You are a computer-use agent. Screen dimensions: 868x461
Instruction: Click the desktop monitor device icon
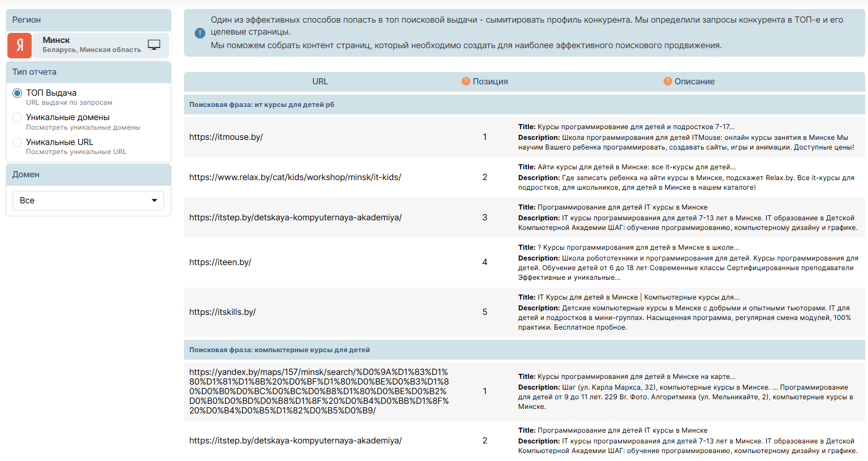[154, 45]
